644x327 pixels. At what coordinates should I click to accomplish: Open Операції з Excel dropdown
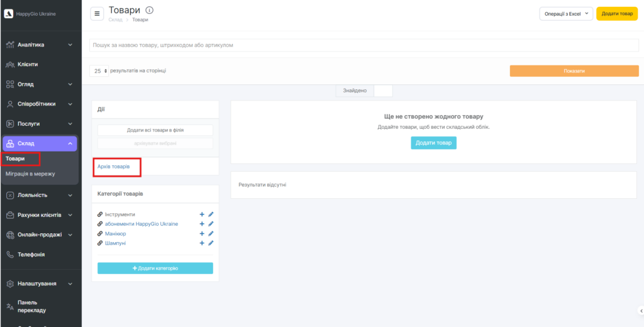pyautogui.click(x=566, y=14)
